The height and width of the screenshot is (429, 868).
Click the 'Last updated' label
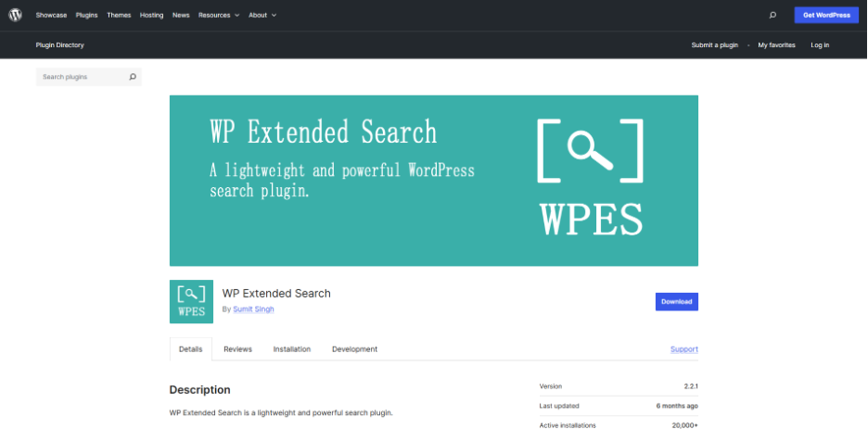click(559, 406)
